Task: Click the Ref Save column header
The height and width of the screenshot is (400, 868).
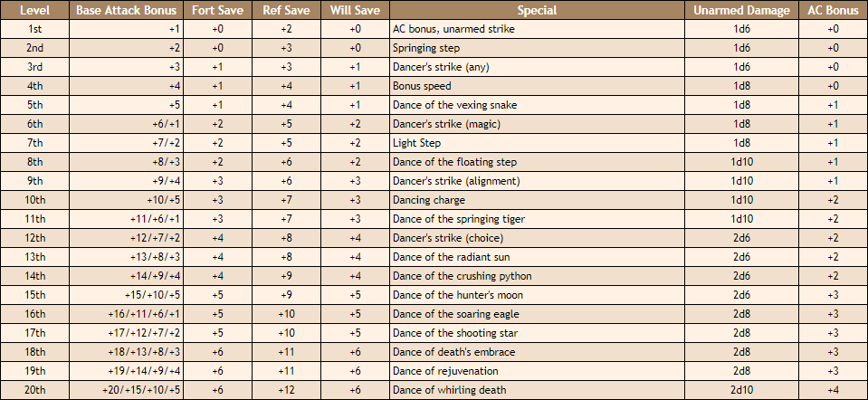Action: [286, 11]
